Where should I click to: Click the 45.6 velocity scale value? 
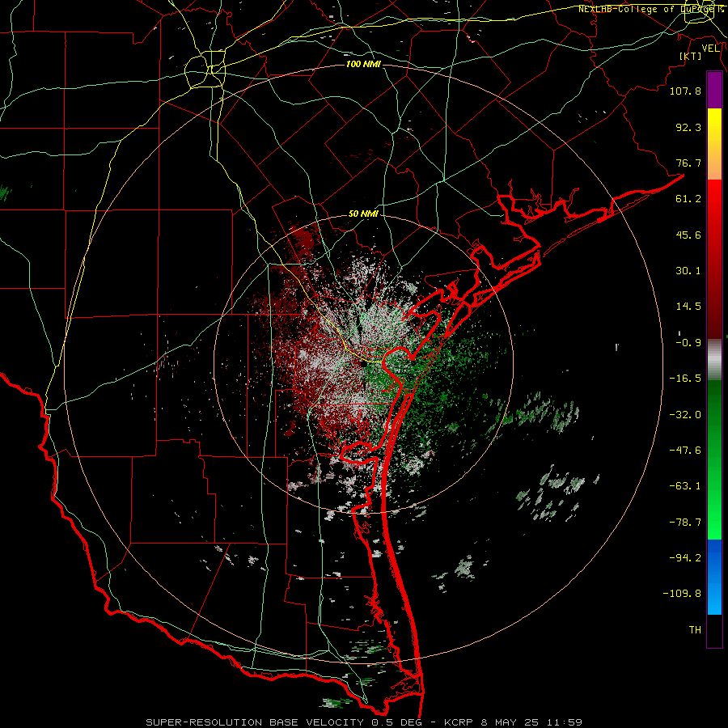[x=688, y=235]
